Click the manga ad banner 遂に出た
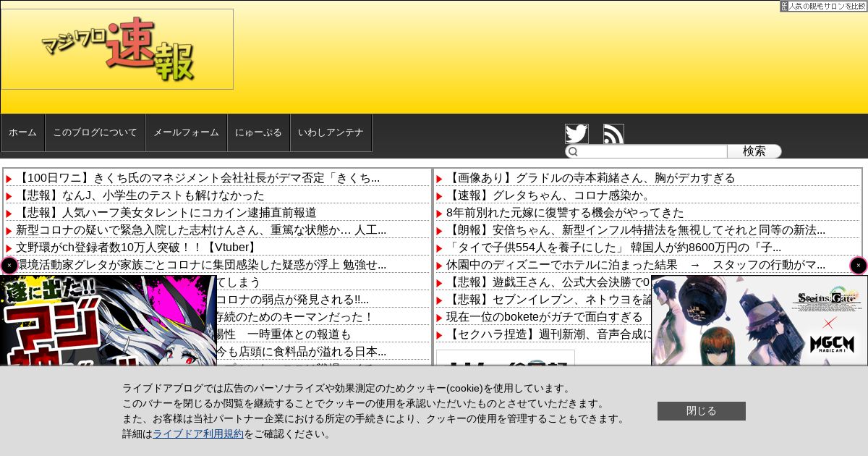The image size is (868, 456). (108, 321)
